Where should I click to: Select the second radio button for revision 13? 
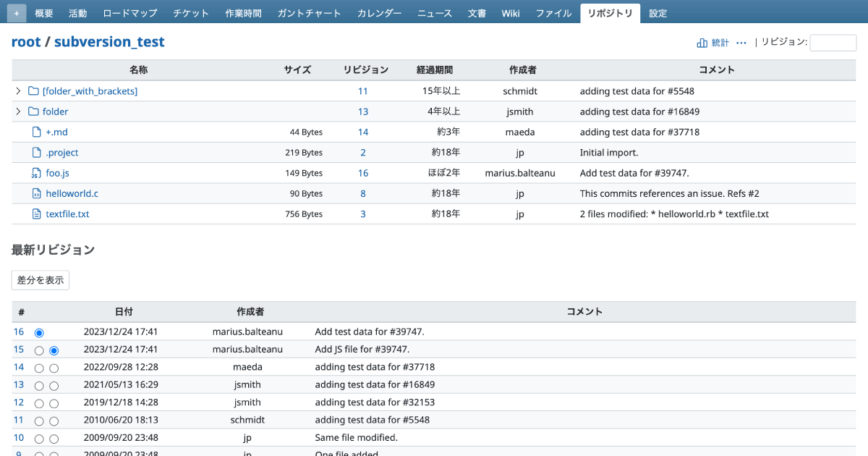54,385
